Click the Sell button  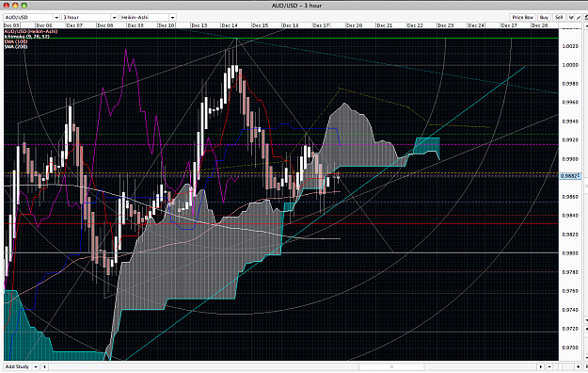click(x=559, y=17)
